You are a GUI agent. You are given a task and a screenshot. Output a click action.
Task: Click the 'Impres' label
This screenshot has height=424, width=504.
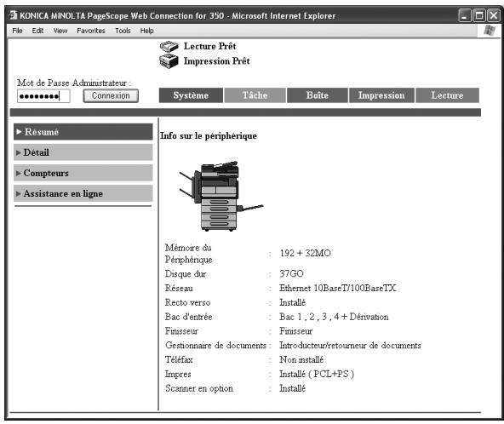click(178, 374)
